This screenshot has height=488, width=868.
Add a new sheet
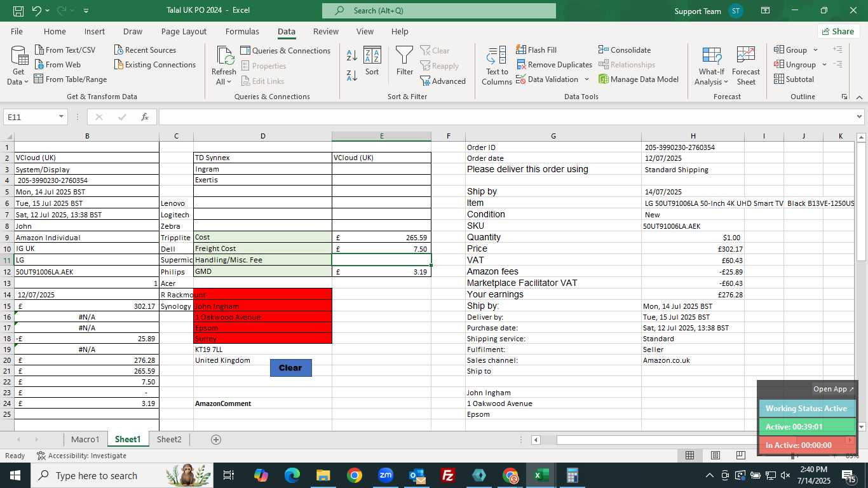coord(215,439)
